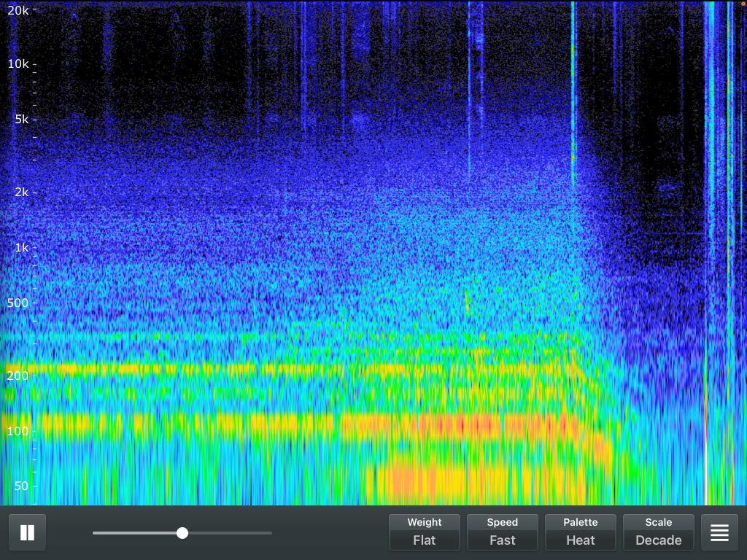
Task: Open the hamburger menu icon
Action: [x=719, y=532]
